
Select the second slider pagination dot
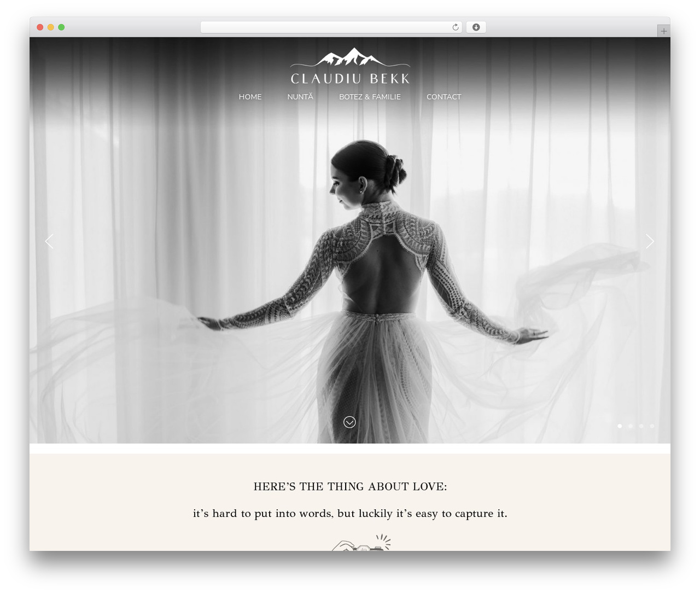click(631, 426)
